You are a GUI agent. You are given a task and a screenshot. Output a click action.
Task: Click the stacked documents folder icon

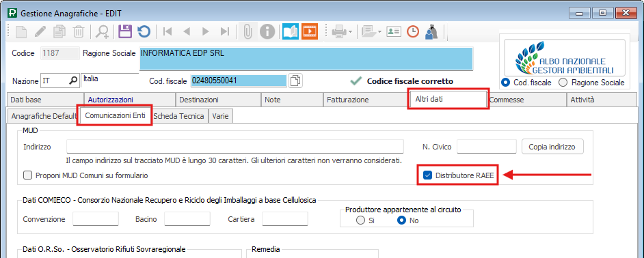pyautogui.click(x=368, y=31)
